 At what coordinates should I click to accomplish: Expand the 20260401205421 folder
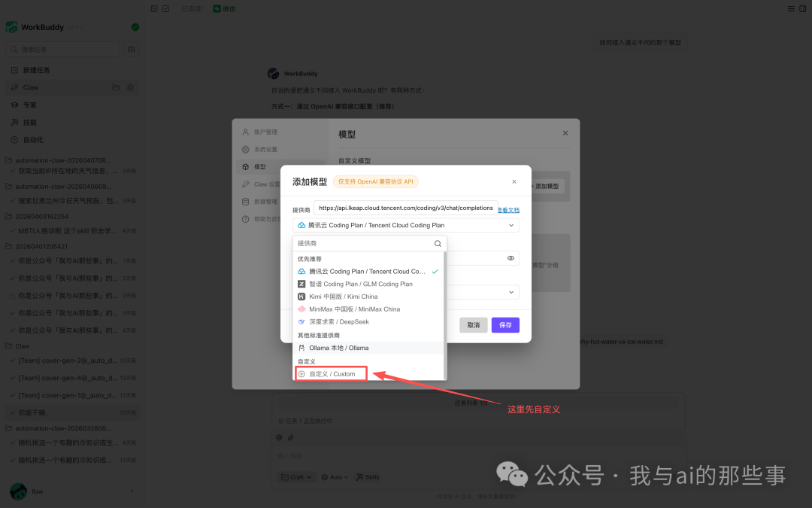click(36, 246)
